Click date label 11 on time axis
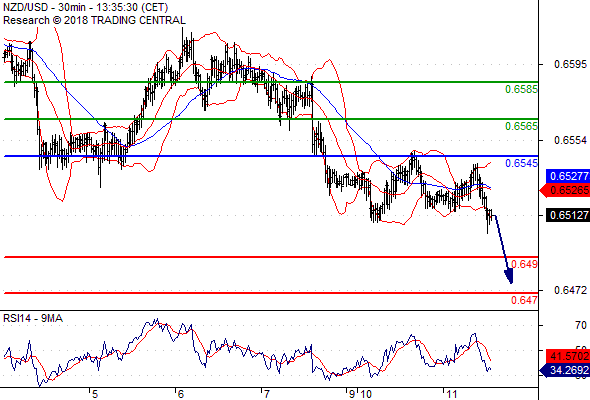 coord(452,394)
